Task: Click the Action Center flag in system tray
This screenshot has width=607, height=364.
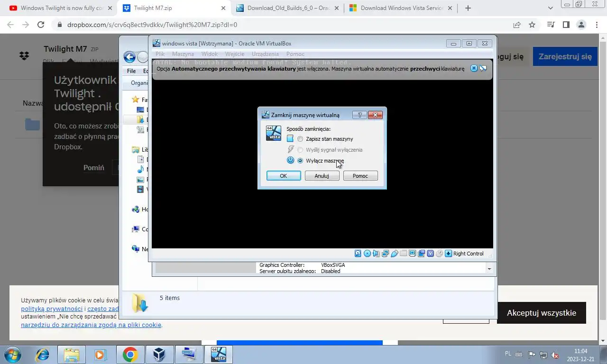Action: click(x=532, y=355)
